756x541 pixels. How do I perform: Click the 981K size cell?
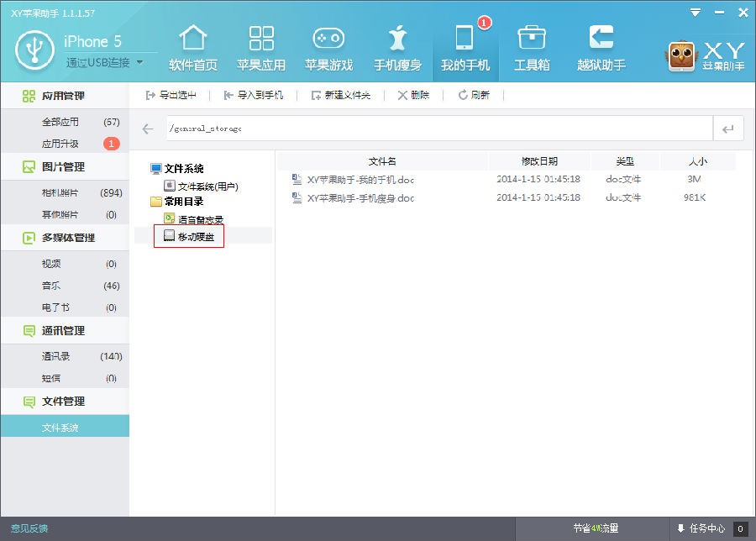point(695,197)
